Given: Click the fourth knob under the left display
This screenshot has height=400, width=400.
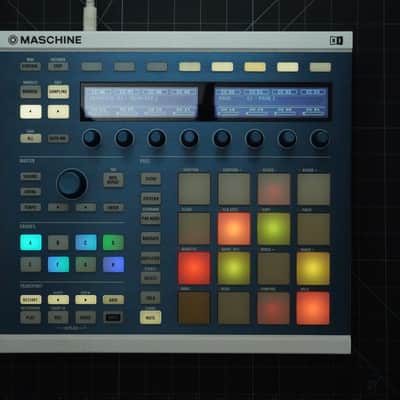Looking at the screenshot, I should click(189, 138).
